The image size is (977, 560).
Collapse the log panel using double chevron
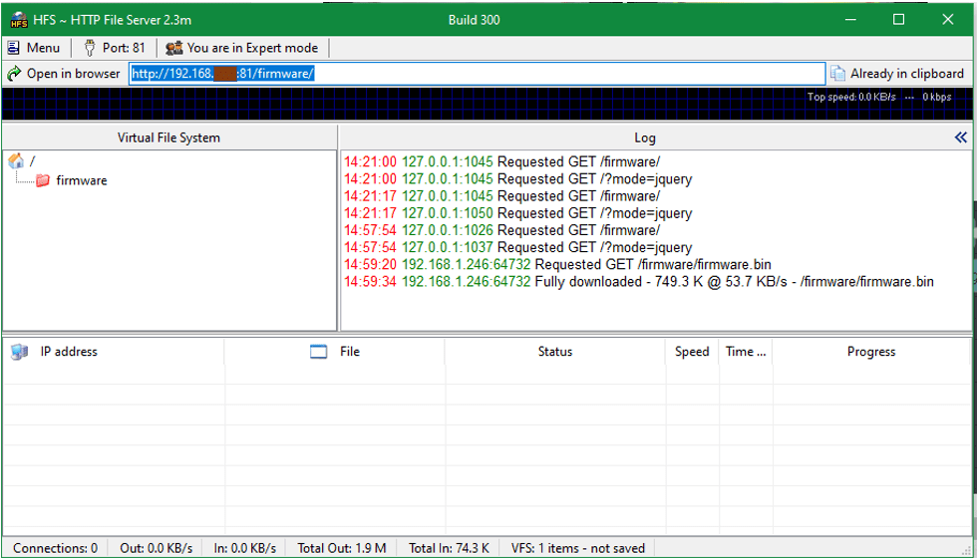tap(960, 138)
